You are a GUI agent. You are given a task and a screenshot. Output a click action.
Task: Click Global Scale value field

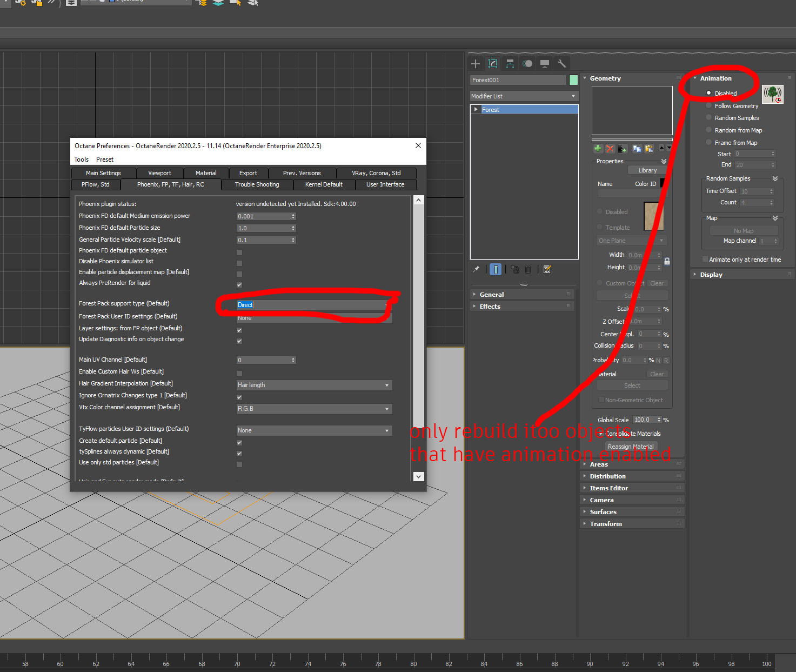[x=644, y=420]
